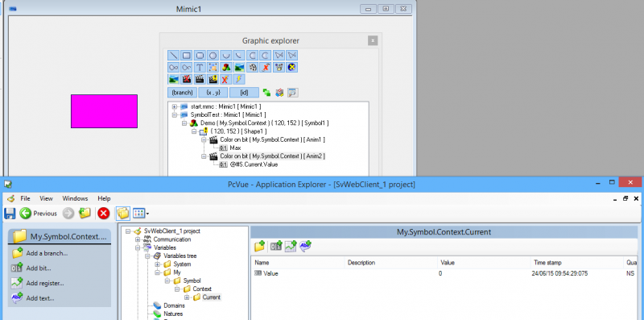Viewport: 644px width, 320px height.
Task: Toggle the {x , y} display button
Action: tap(213, 93)
